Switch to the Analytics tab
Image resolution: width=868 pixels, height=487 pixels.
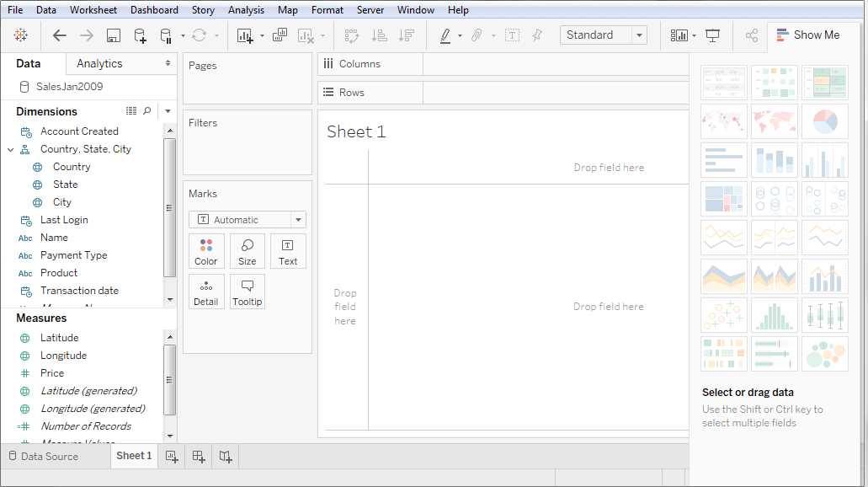coord(99,63)
